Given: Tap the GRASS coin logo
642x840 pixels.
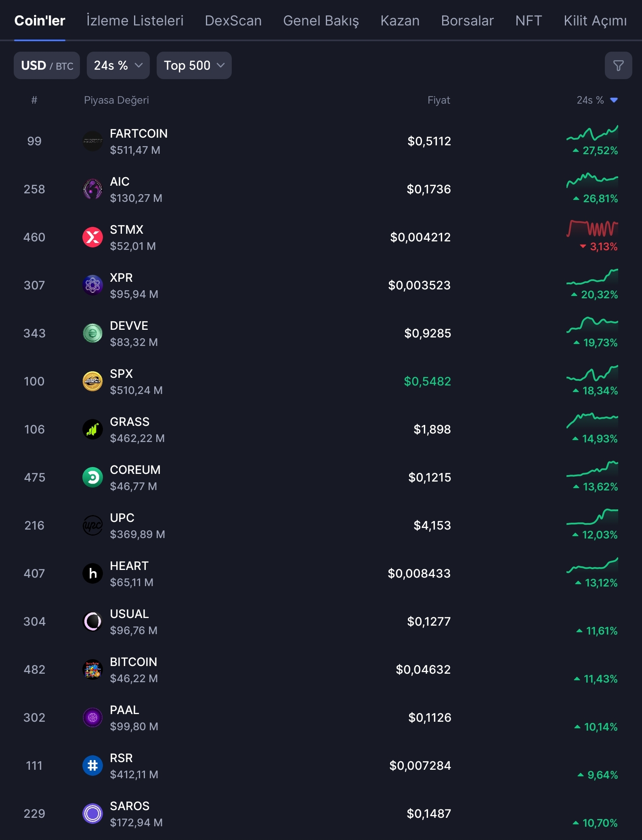Looking at the screenshot, I should (92, 429).
